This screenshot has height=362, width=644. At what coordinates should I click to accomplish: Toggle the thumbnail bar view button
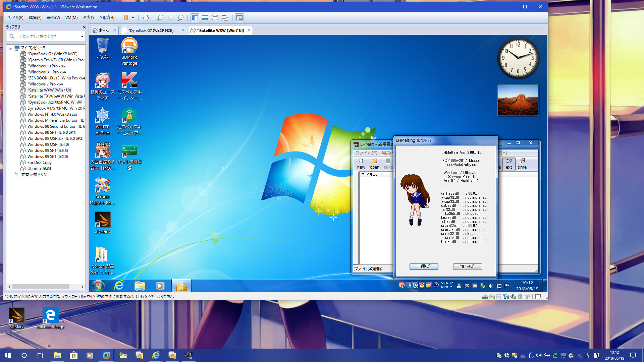205,18
